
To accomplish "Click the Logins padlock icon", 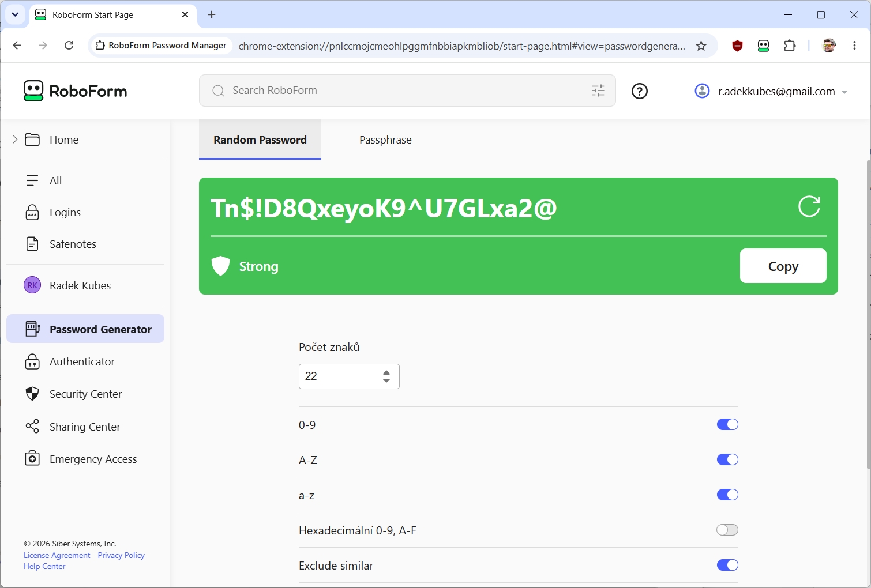I will [32, 212].
